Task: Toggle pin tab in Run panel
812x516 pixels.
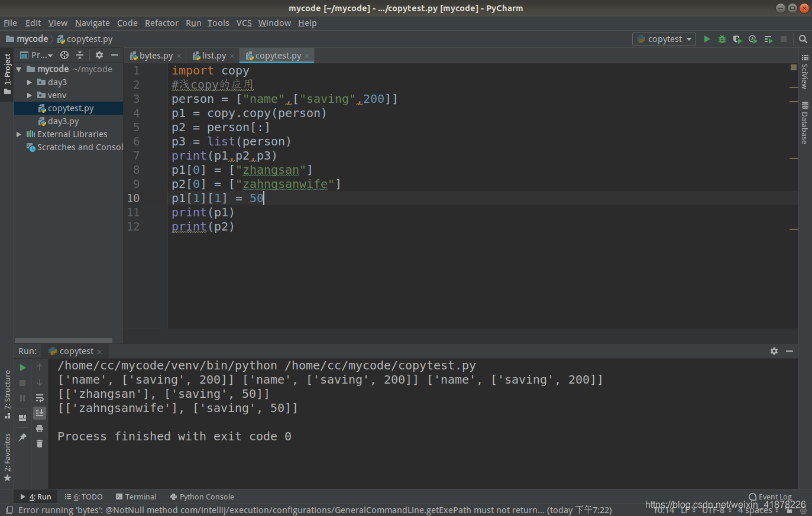Action: pos(22,437)
